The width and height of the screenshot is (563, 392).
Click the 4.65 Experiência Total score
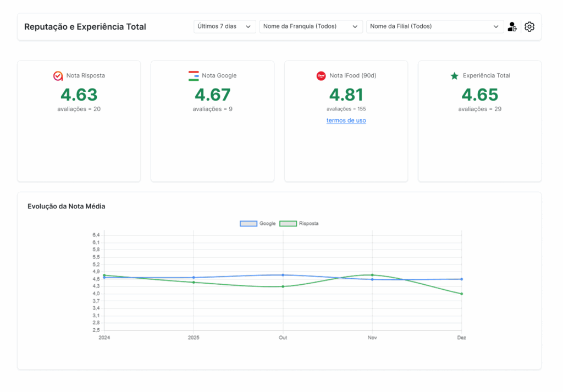(x=479, y=95)
